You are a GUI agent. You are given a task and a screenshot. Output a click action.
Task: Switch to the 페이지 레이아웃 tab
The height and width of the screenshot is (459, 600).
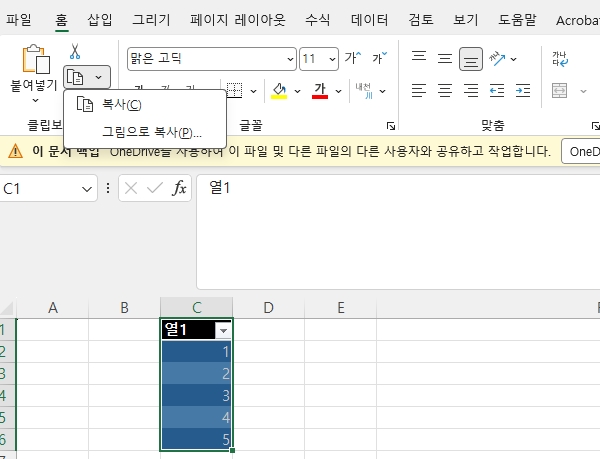[x=238, y=20]
